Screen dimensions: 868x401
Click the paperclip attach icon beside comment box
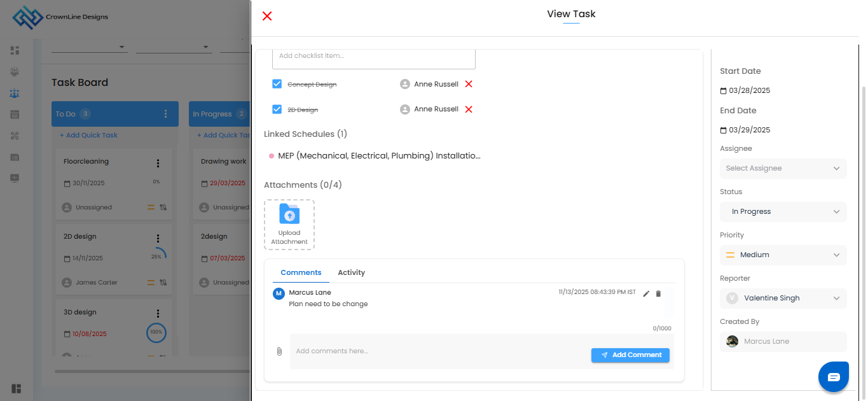(279, 351)
